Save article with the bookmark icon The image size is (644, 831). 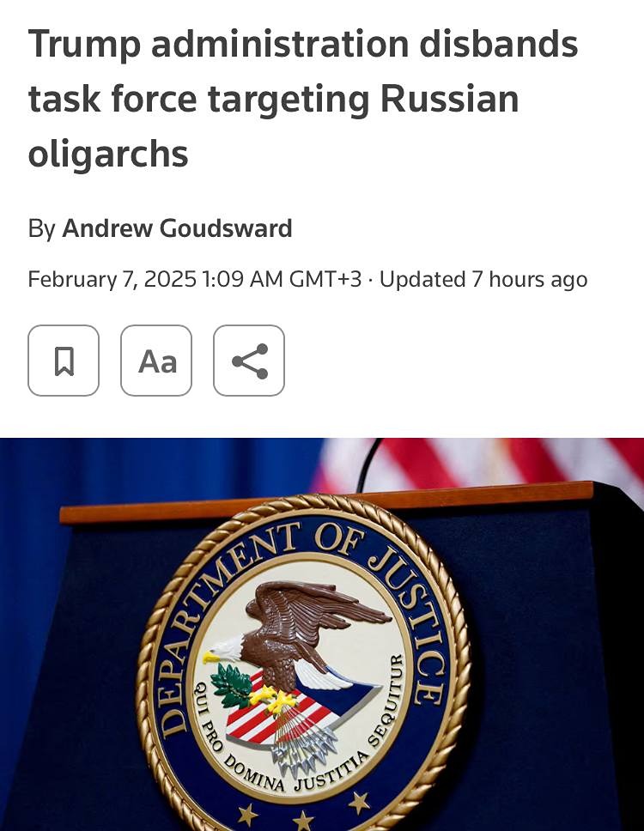(64, 361)
